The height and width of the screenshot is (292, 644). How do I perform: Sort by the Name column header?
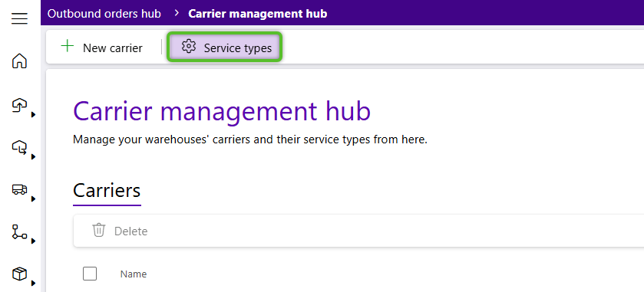point(134,274)
